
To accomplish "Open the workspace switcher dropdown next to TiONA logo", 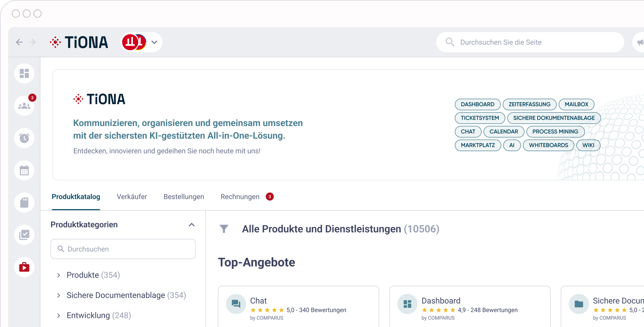I will [154, 42].
